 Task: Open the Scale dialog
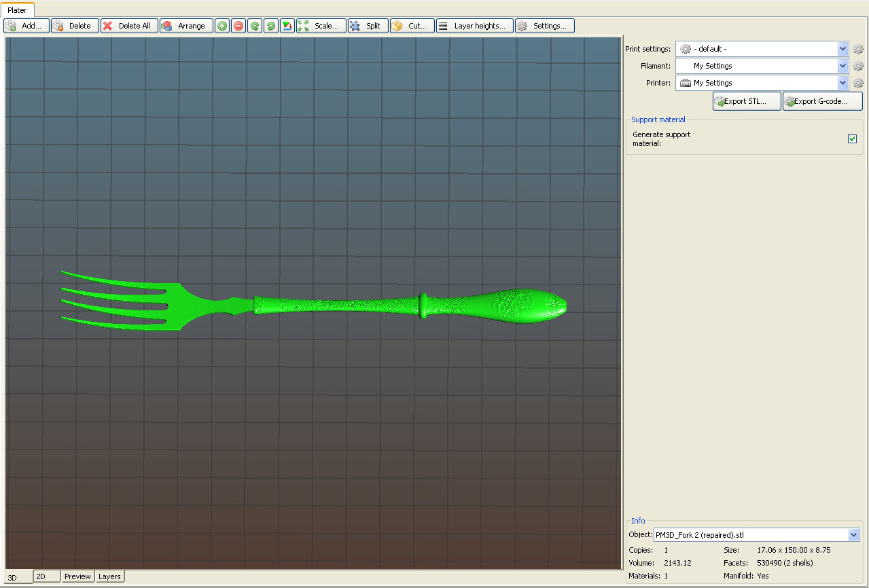[x=321, y=25]
